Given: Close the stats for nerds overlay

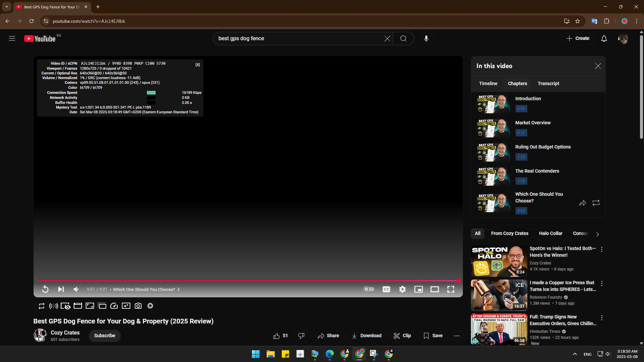Looking at the screenshot, I should click(198, 65).
